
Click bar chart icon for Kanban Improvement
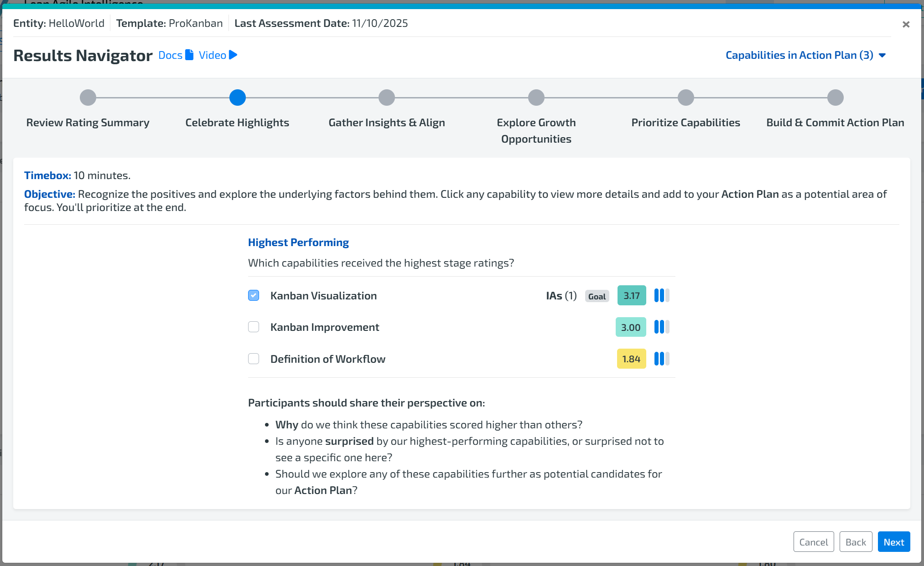[x=661, y=327]
